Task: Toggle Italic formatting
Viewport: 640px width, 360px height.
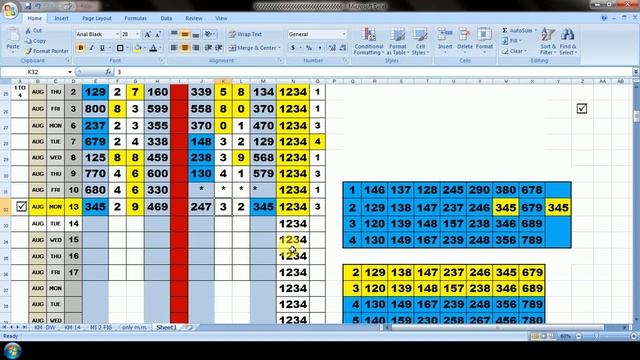Action: 91,48
